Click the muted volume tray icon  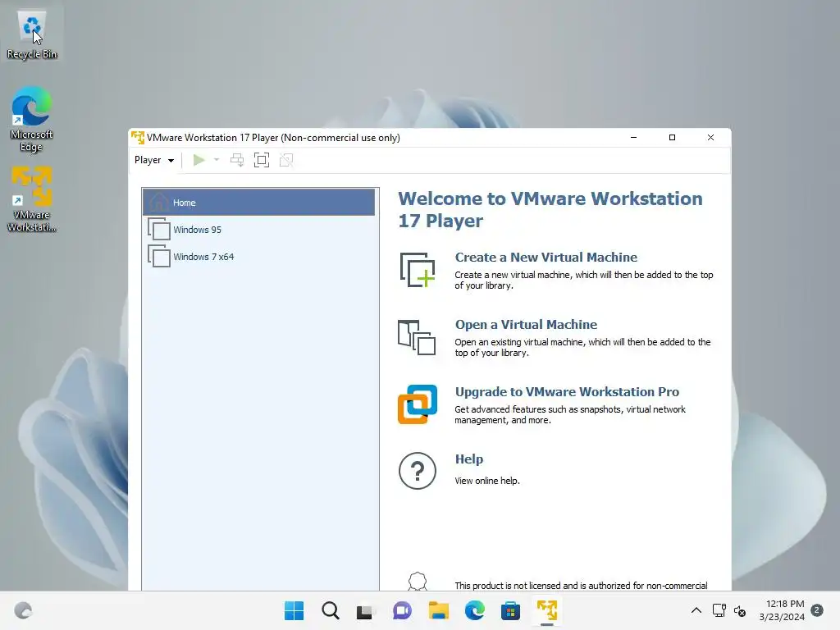(740, 610)
